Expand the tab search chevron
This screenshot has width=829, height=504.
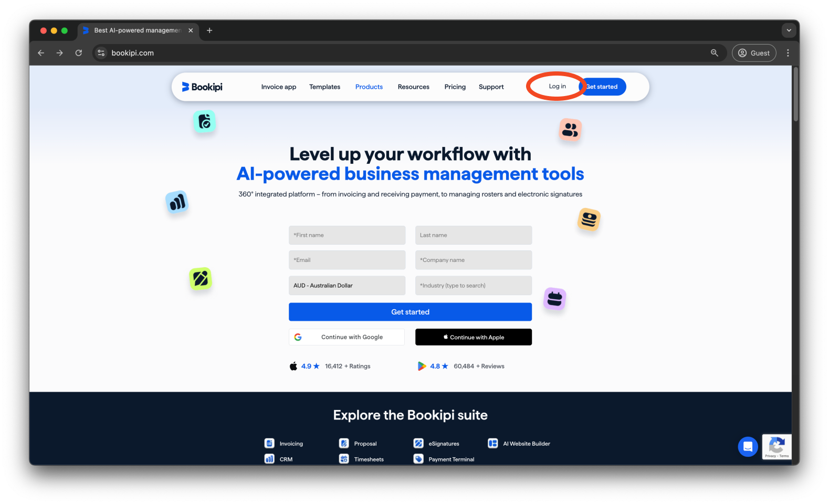pyautogui.click(x=789, y=30)
